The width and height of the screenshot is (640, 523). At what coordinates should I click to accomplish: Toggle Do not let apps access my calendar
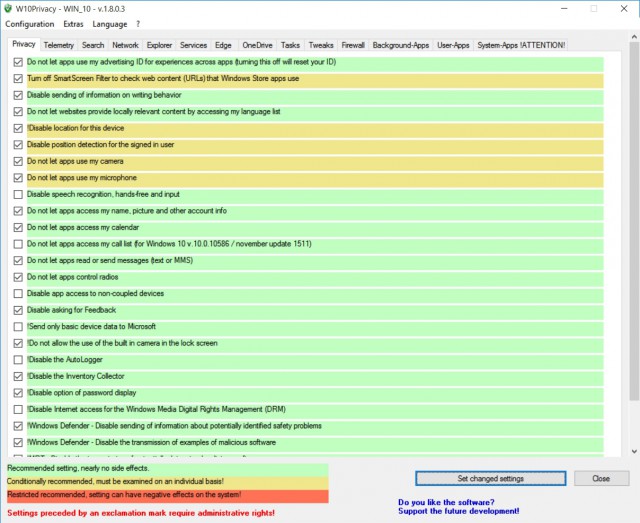tap(18, 227)
